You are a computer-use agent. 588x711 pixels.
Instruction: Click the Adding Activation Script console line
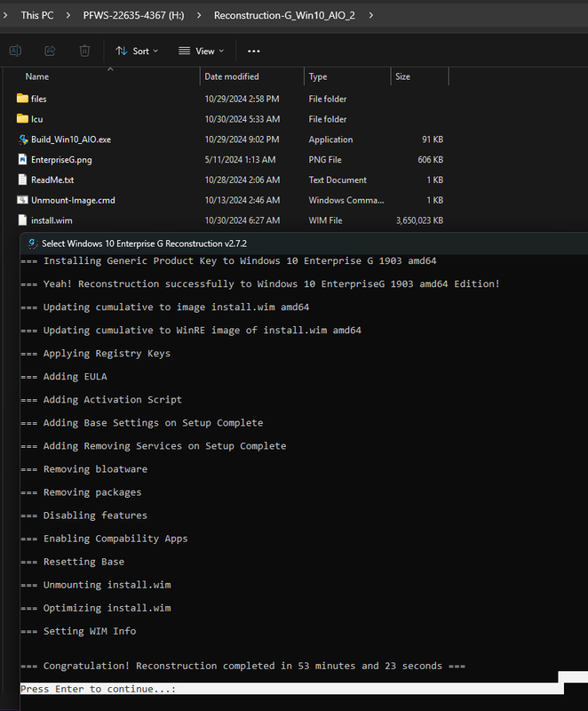tap(101, 399)
